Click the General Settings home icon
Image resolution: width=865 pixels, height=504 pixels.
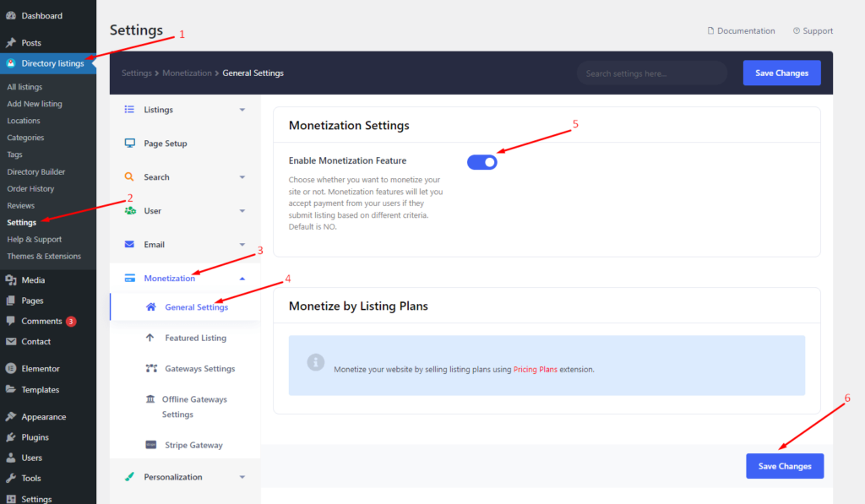150,306
